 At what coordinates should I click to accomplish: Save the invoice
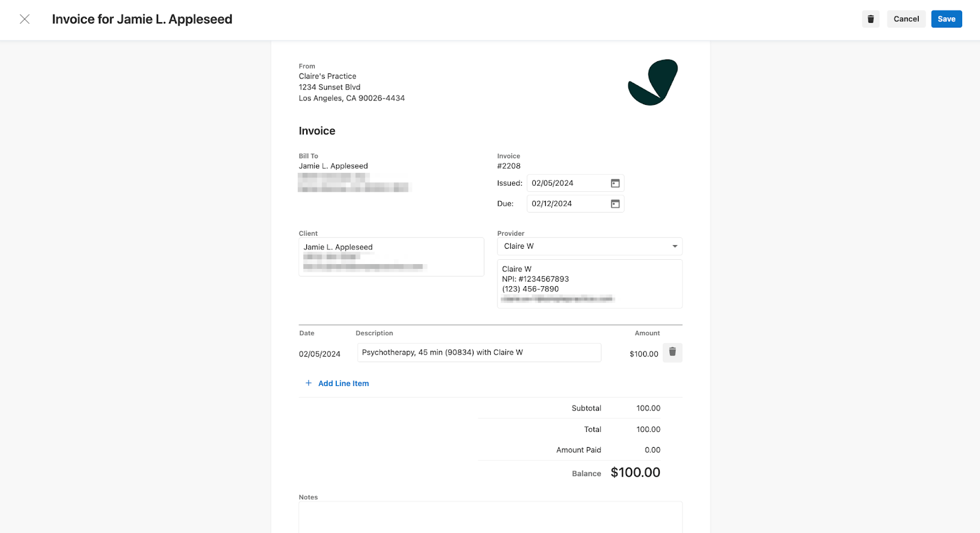[946, 19]
